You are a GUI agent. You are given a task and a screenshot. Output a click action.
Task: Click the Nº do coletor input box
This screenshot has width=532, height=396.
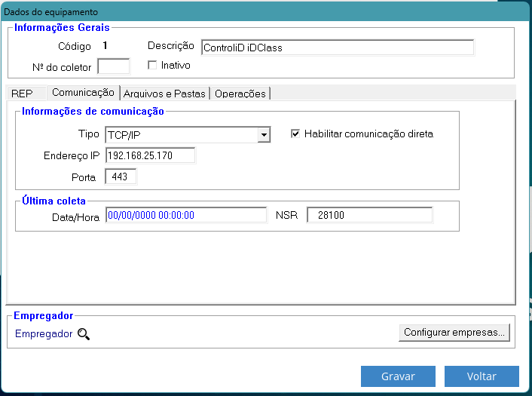point(113,66)
